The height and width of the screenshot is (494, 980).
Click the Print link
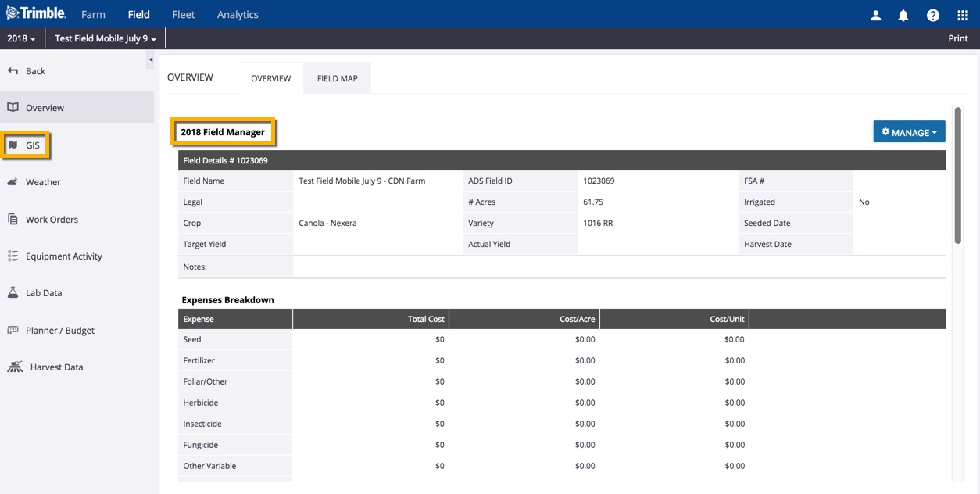(x=957, y=38)
